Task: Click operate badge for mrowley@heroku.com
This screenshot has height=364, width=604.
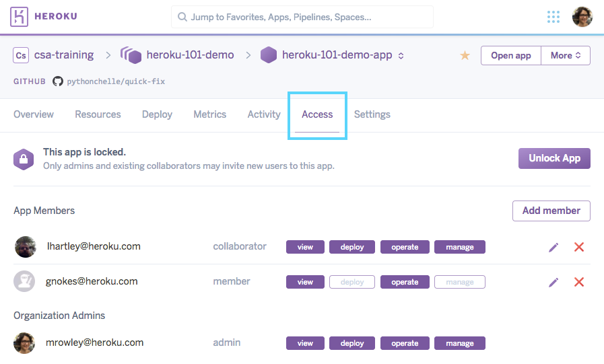Action: (405, 343)
